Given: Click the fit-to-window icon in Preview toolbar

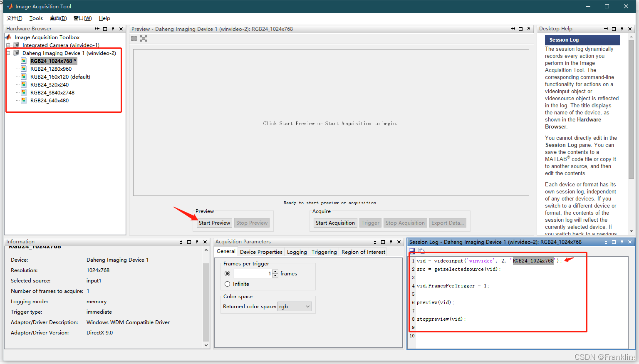Looking at the screenshot, I should point(144,38).
